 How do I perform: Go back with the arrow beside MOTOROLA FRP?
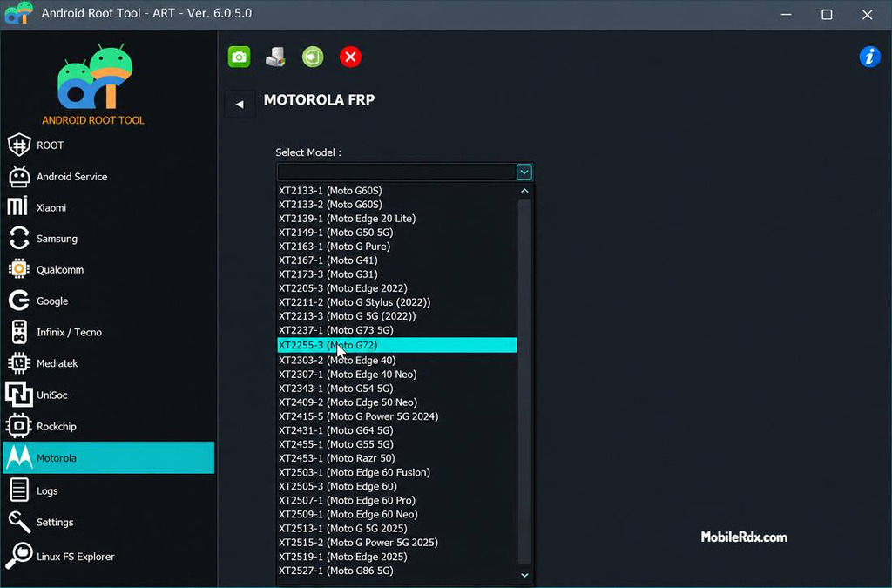point(240,104)
